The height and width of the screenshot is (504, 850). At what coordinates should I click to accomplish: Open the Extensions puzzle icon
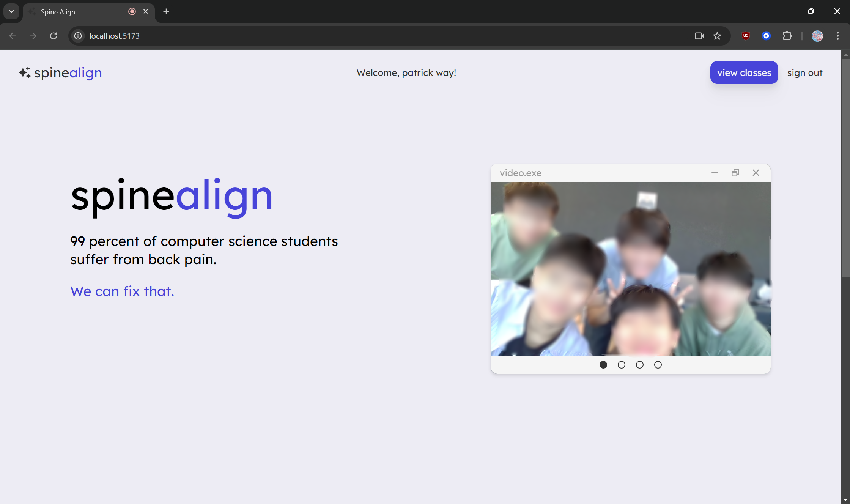(787, 36)
